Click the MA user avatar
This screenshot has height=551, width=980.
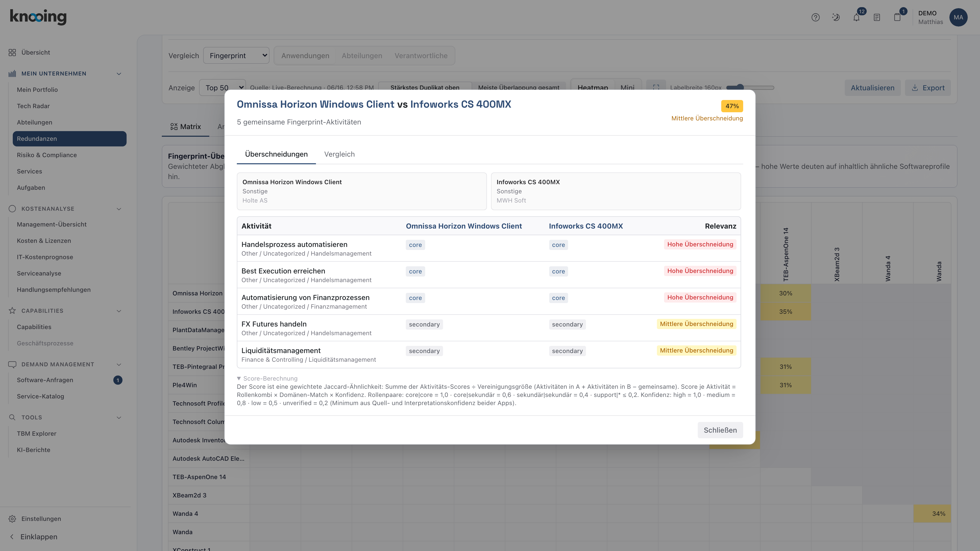click(x=958, y=17)
